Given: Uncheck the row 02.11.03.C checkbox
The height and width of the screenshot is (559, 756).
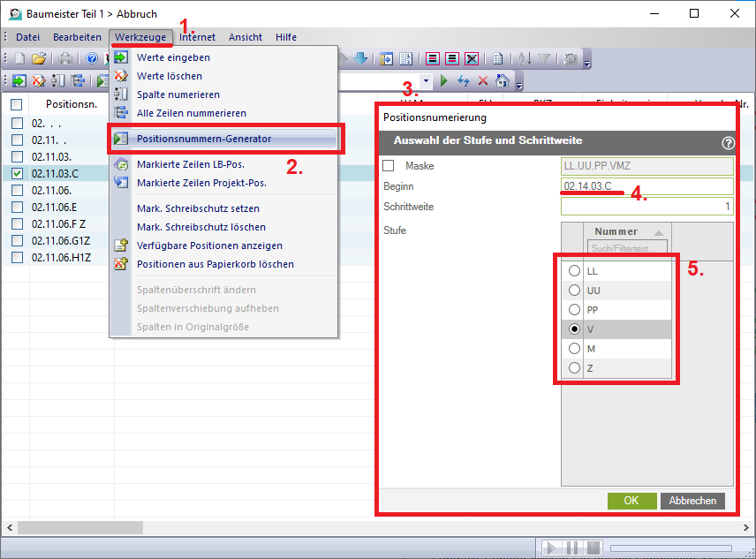Looking at the screenshot, I should [x=18, y=174].
